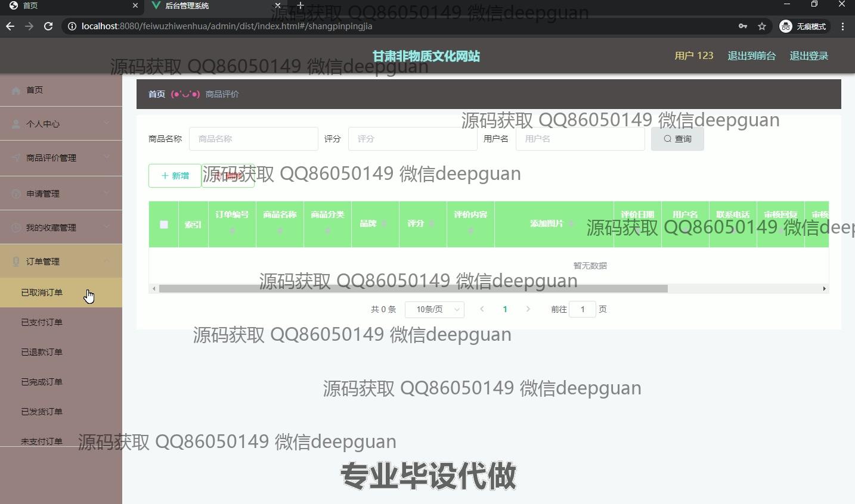Image resolution: width=855 pixels, height=504 pixels.
Task: Go to previous page arrow in pagination
Action: pos(482,309)
